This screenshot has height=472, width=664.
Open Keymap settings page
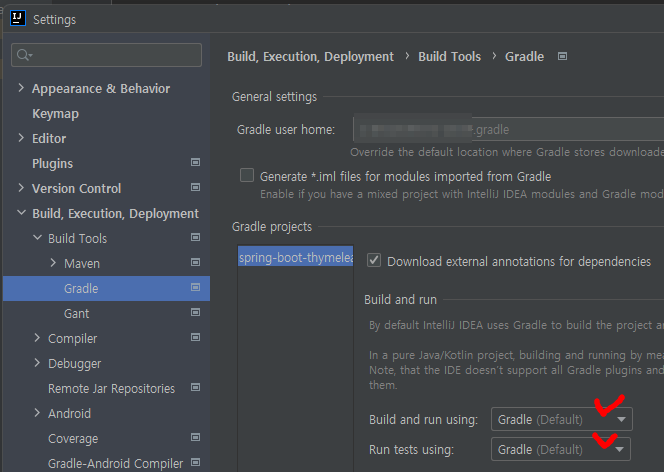(x=55, y=114)
